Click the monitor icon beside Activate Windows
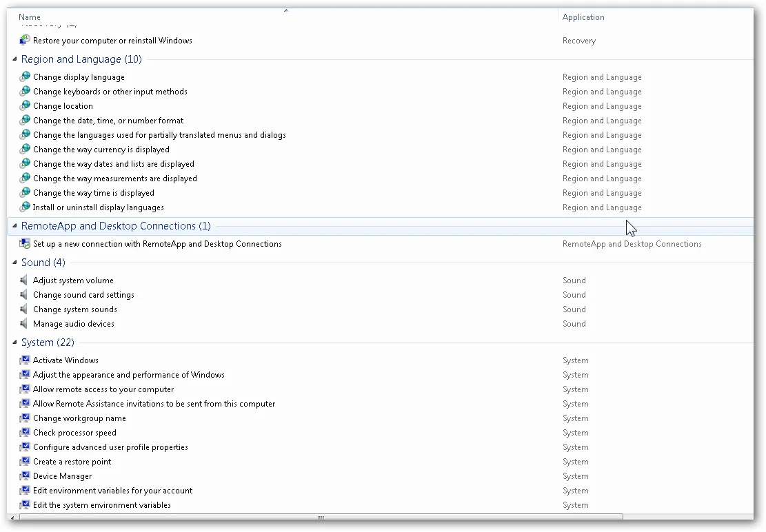Viewport: 766px width, 532px height. tap(26, 360)
